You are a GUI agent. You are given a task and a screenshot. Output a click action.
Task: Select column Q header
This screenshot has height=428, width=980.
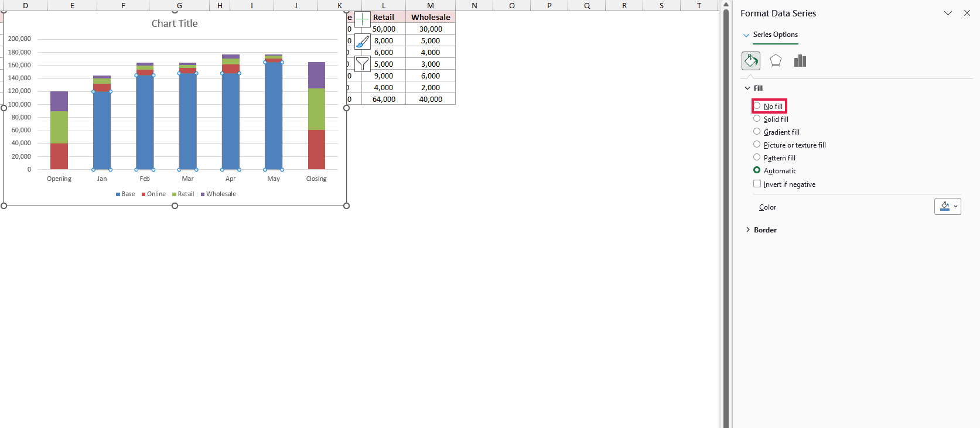[x=587, y=5]
